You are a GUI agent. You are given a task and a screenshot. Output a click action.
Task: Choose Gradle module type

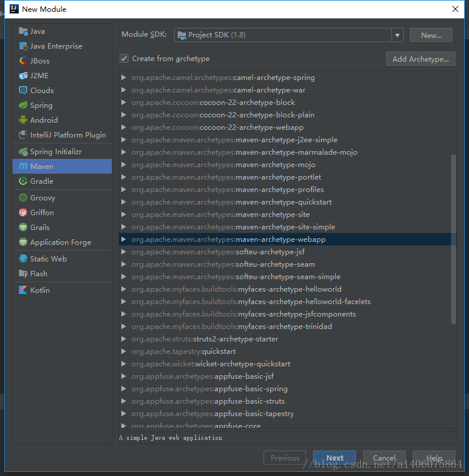coord(62,181)
